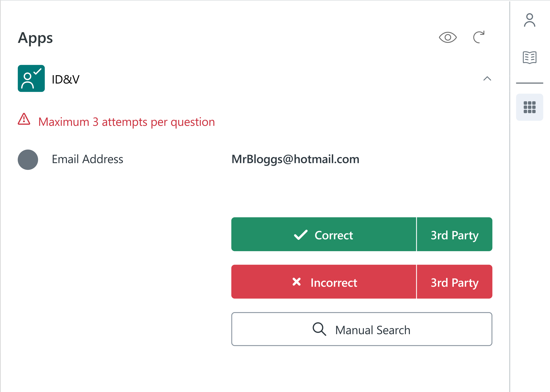This screenshot has width=550, height=392.
Task: Click the red warning triangle icon
Action: tap(24, 119)
